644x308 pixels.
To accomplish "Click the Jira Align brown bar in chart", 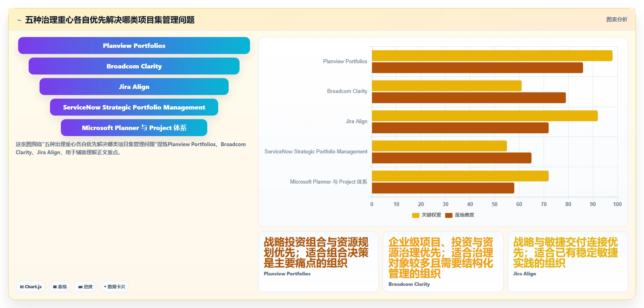I will (460, 128).
